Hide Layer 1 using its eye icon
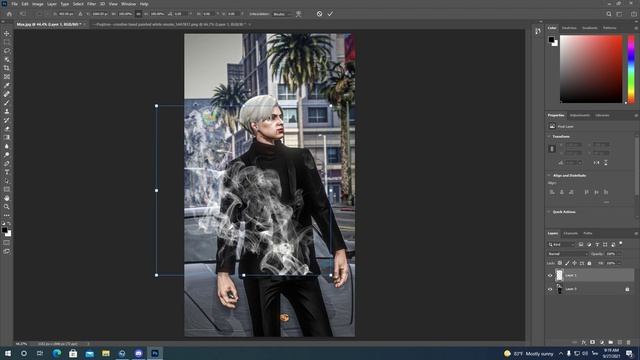The width and height of the screenshot is (640, 360). 550,276
